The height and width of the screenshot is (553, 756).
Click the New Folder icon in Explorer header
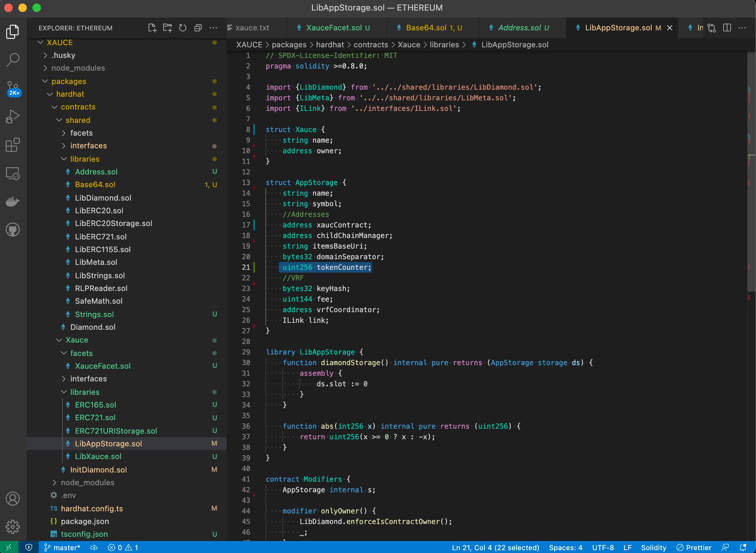click(x=167, y=28)
